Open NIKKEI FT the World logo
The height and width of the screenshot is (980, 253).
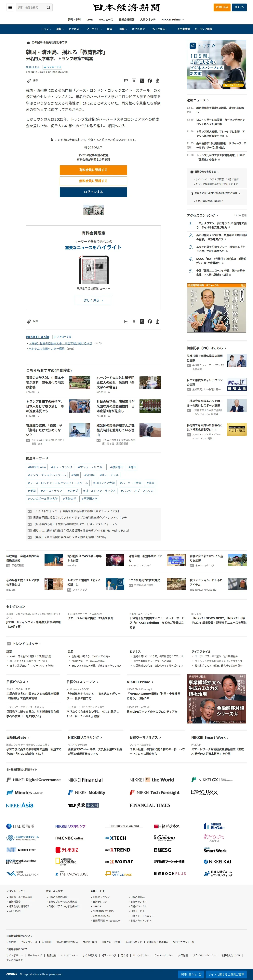[152, 780]
